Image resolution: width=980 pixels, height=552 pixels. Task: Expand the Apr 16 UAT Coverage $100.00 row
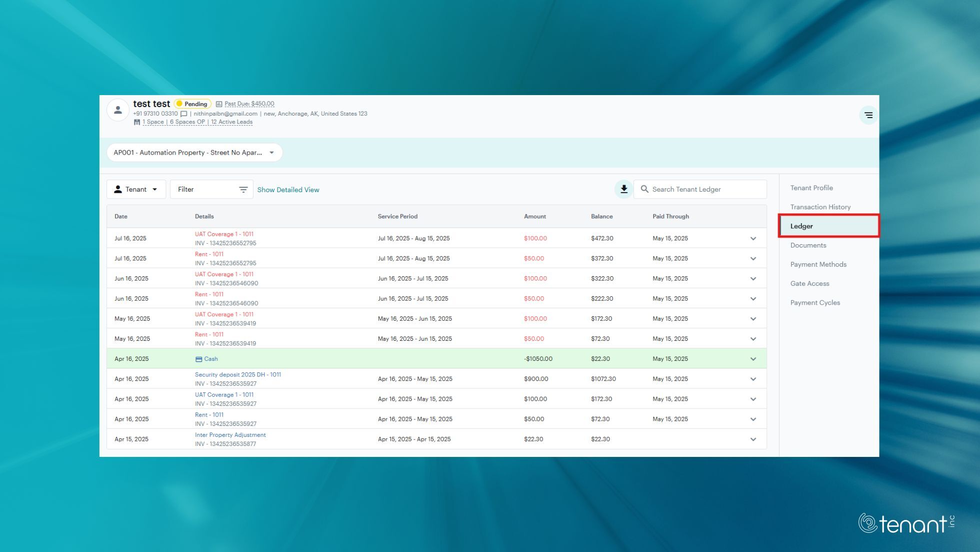[753, 399]
